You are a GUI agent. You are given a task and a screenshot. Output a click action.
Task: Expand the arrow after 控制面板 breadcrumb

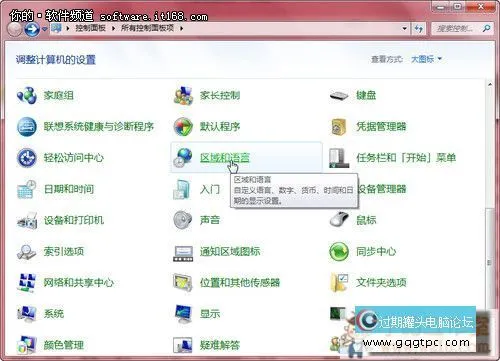point(113,28)
